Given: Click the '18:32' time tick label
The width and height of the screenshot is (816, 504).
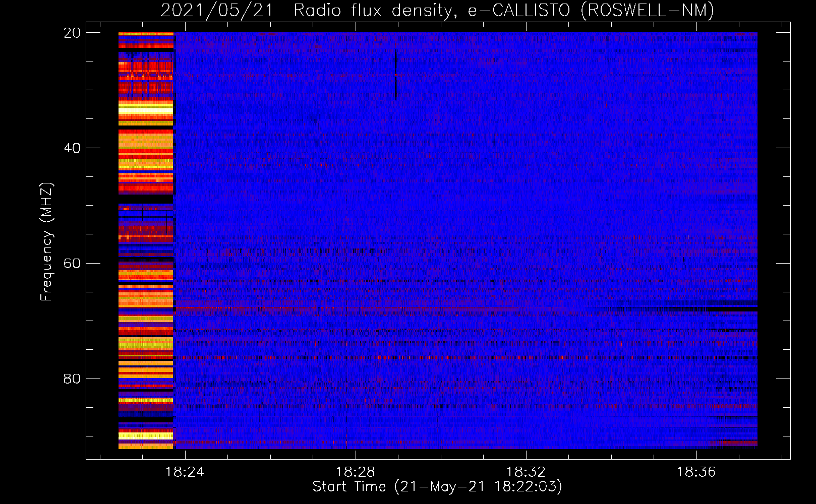Looking at the screenshot, I should pos(526,472).
